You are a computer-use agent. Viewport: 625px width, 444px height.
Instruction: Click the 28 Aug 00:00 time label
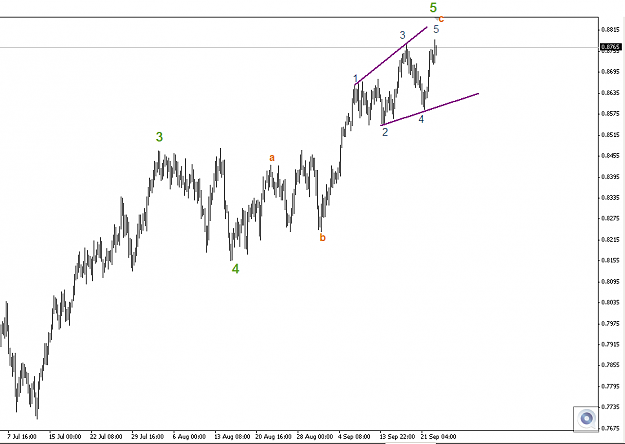point(315,436)
